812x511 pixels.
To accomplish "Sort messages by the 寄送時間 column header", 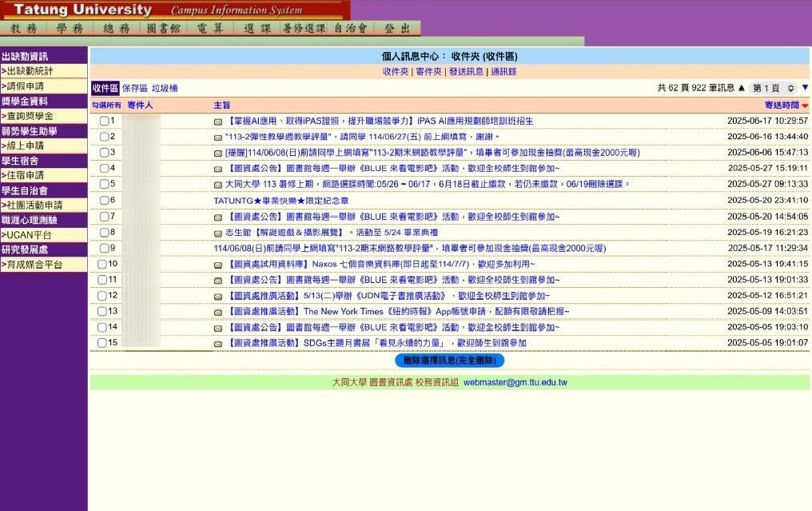I will click(782, 106).
